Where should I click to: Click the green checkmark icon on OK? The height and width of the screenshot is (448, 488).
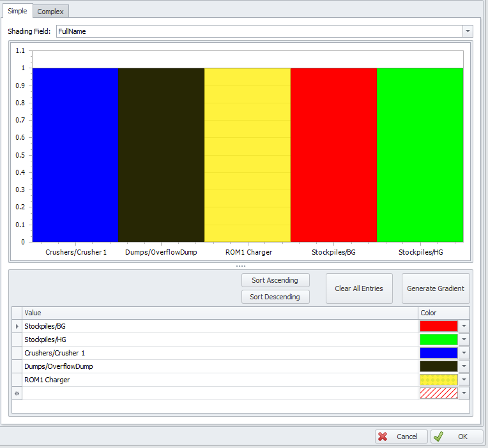point(439,437)
